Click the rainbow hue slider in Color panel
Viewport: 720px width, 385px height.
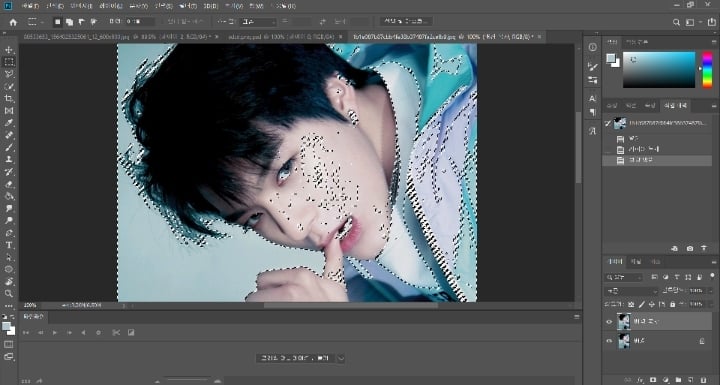(707, 69)
